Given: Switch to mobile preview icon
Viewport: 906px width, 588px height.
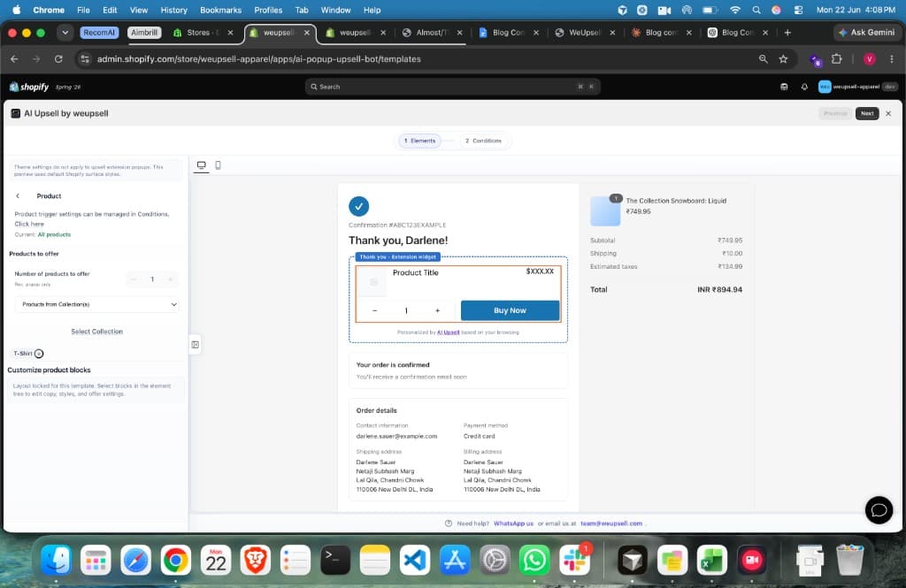Looking at the screenshot, I should pos(218,165).
